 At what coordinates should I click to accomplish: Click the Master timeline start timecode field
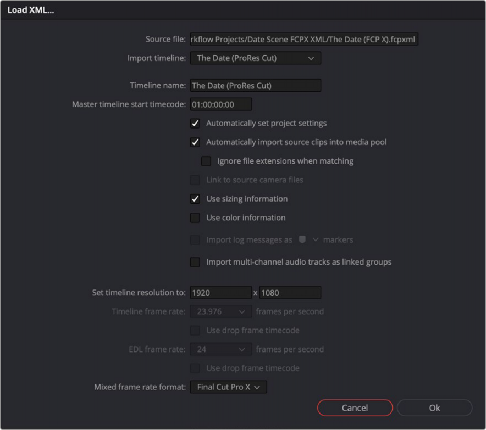point(221,105)
